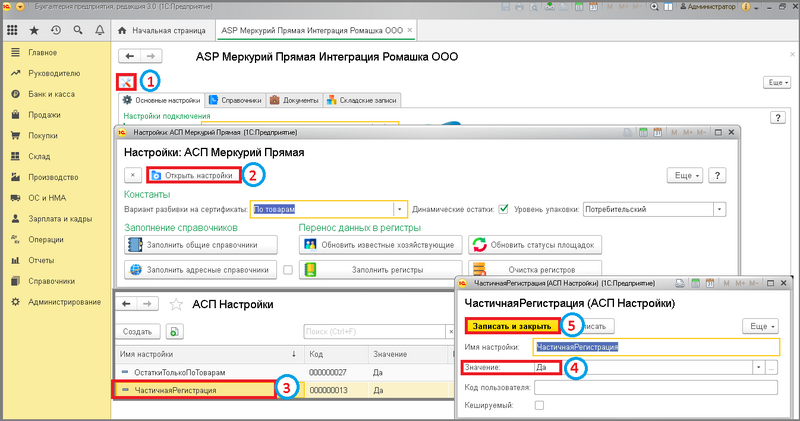Click the yellow info icon near Администратор

point(746,7)
